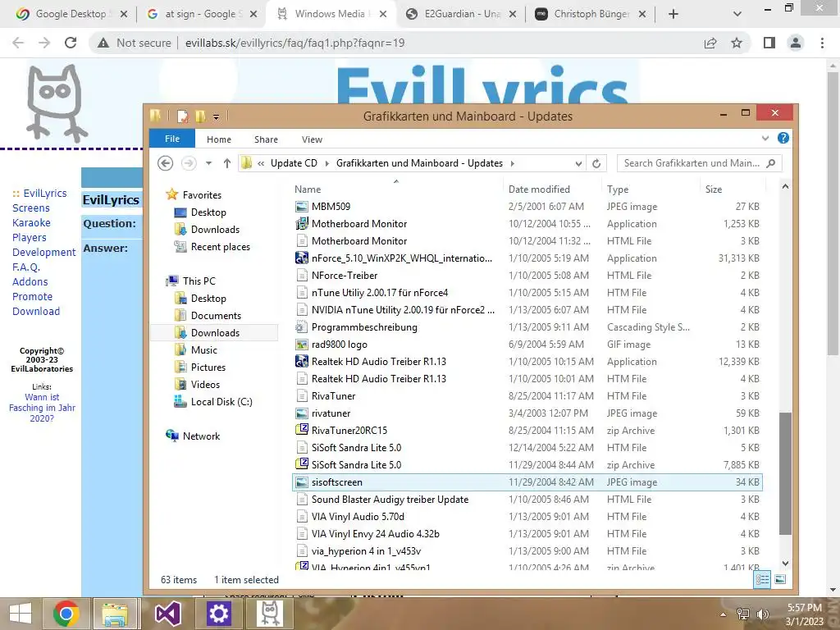Viewport: 840px width, 630px height.
Task: Expand the leading breadcrumb chevrons
Action: click(x=261, y=163)
